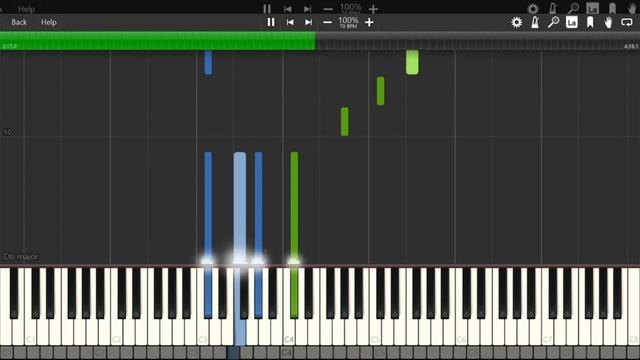This screenshot has width=640, height=360.
Task: Add a bookmark using the bookmark icon
Action: click(x=590, y=22)
